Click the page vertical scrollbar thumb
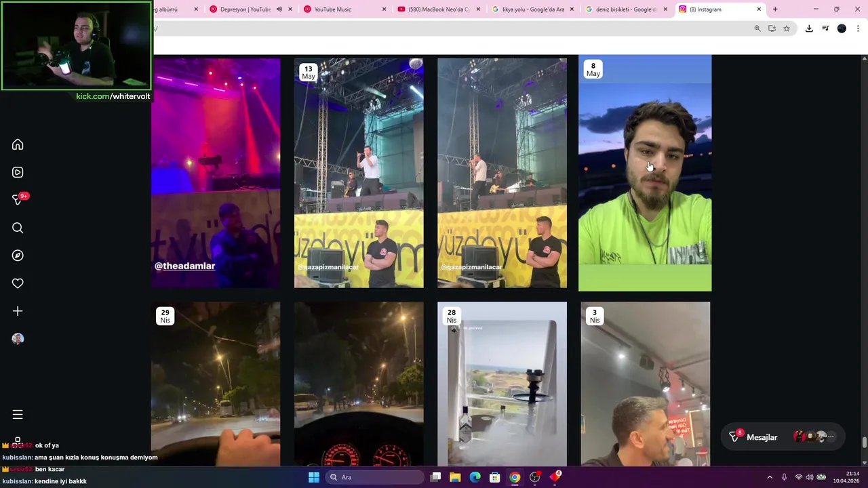Image resolution: width=868 pixels, height=488 pixels. (x=864, y=443)
